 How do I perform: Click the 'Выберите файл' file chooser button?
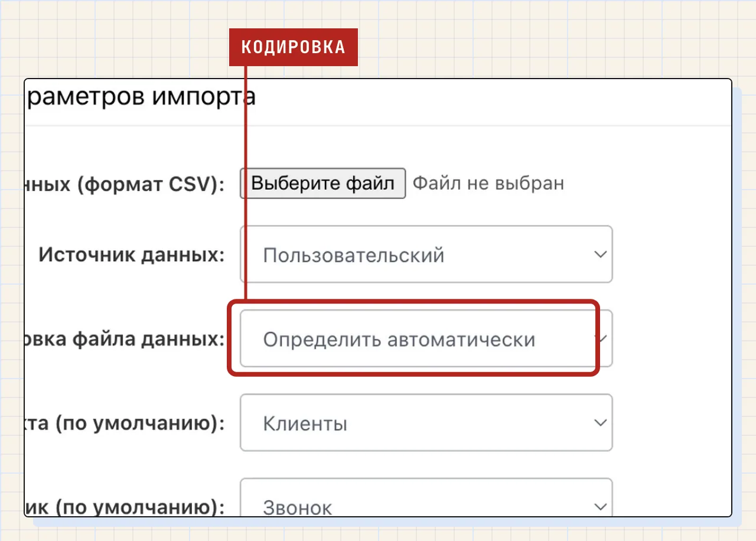[322, 183]
